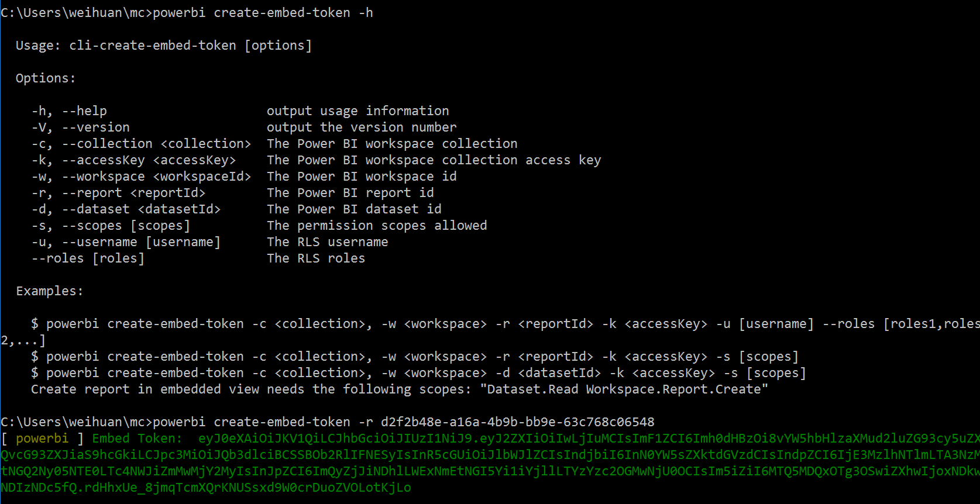The width and height of the screenshot is (980, 504).
Task: Click the -V, --version option text
Action: [x=81, y=127]
